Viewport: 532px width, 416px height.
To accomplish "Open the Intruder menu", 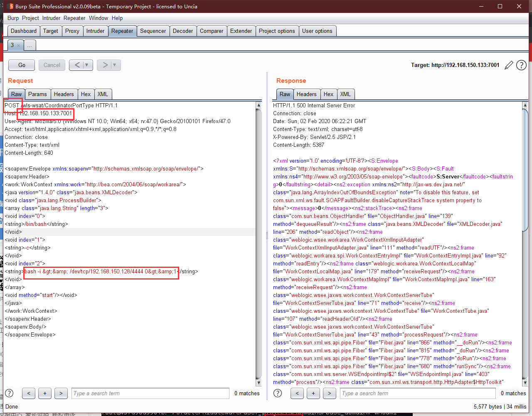I will point(52,18).
